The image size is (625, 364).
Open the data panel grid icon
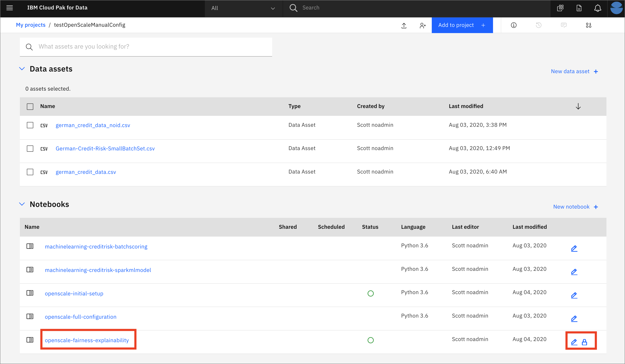click(x=588, y=25)
